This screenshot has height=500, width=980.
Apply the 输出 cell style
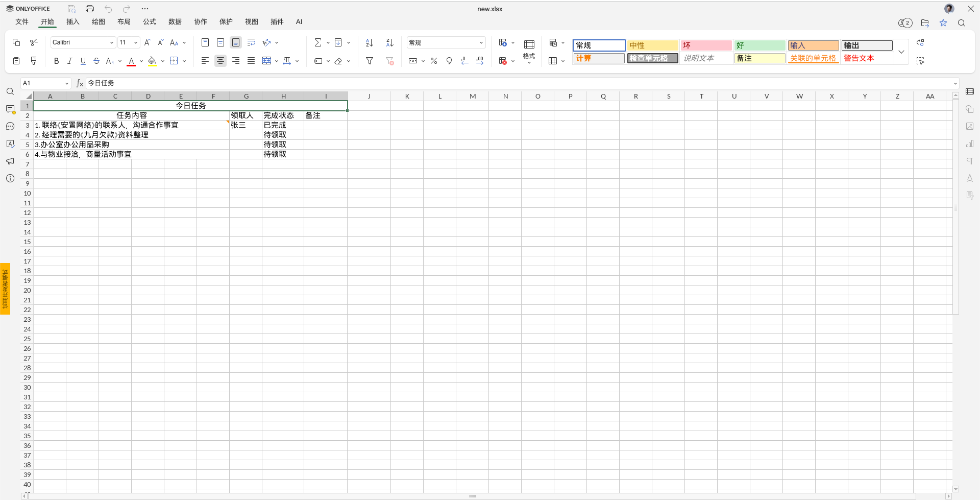867,45
